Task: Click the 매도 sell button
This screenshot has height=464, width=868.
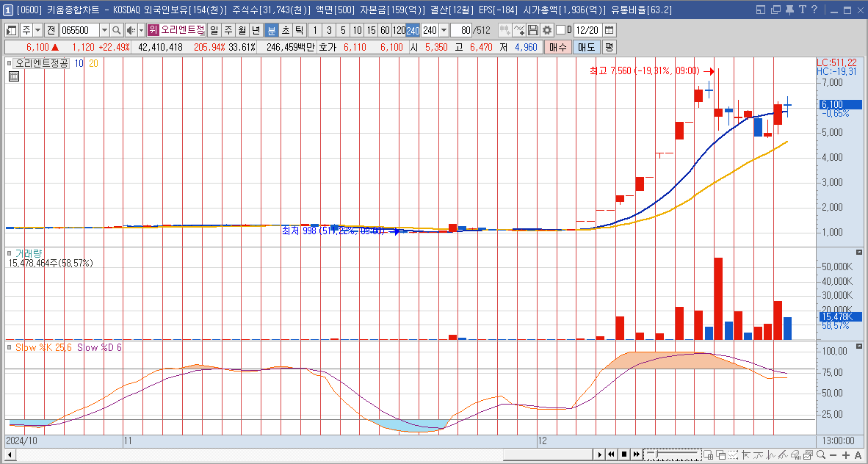Action: coord(586,48)
